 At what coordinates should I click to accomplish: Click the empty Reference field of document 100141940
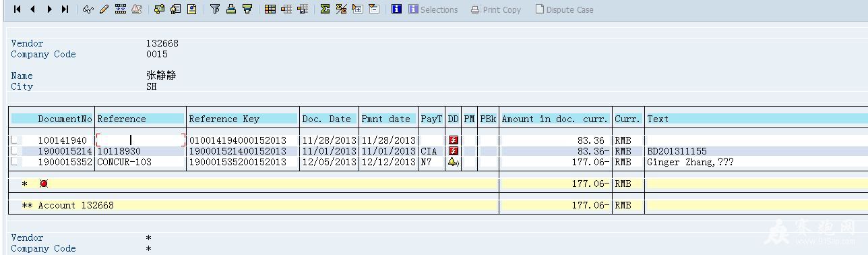[x=141, y=140]
